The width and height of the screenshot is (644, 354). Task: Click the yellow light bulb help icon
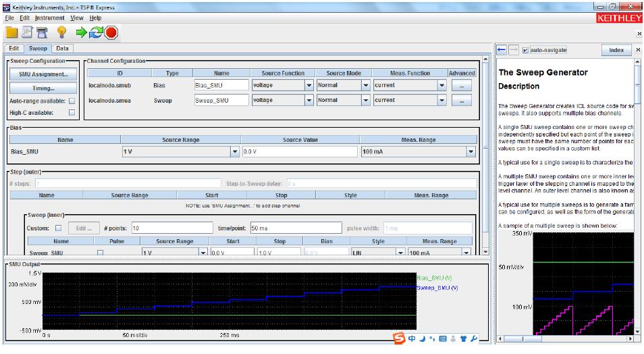pos(61,32)
